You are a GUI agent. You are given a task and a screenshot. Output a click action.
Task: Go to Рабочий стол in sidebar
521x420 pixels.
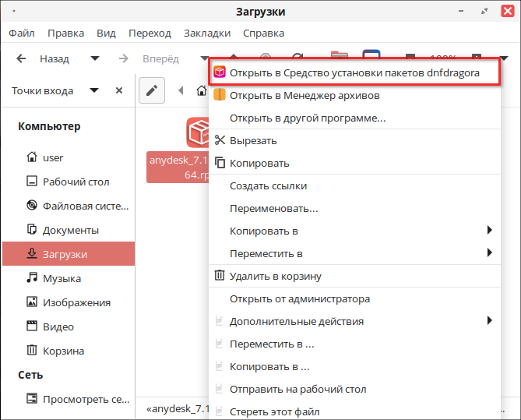[x=76, y=182]
